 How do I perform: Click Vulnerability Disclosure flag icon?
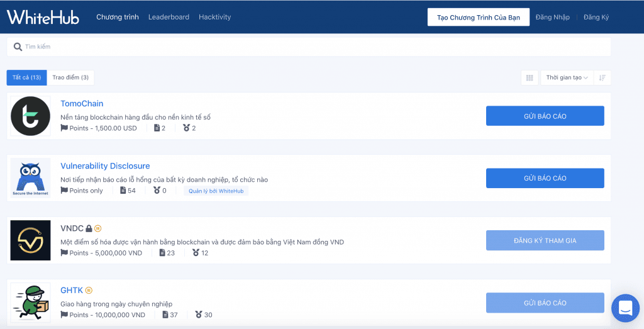pyautogui.click(x=64, y=190)
